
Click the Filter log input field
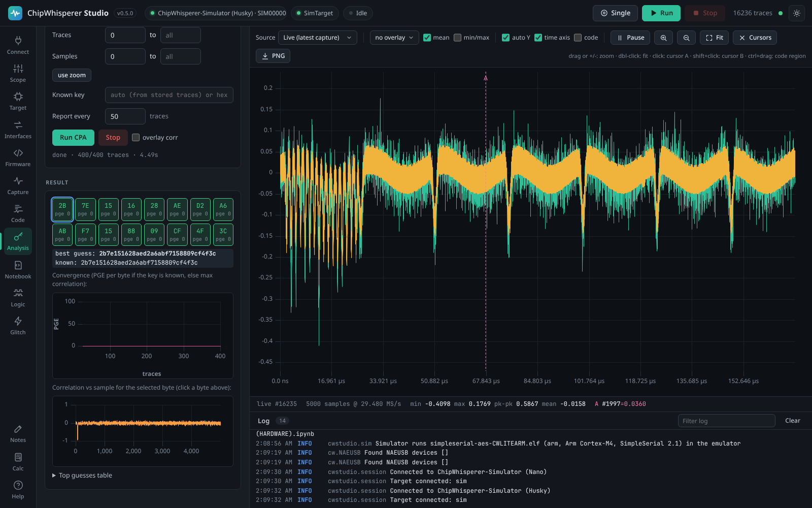click(727, 421)
